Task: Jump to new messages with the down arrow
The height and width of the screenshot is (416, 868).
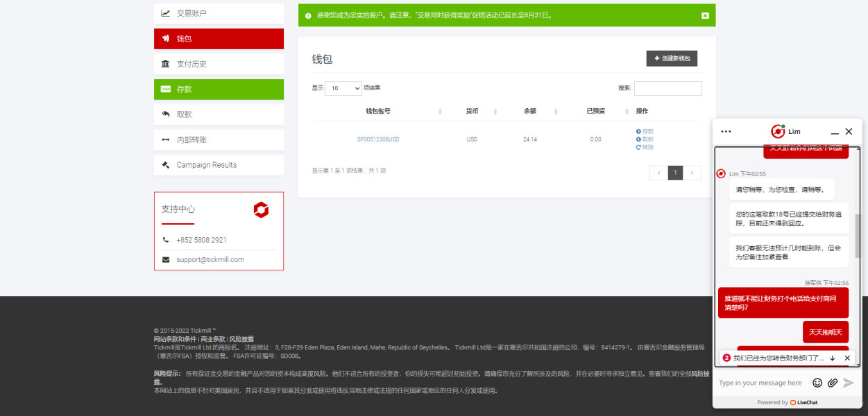Action: [x=832, y=358]
